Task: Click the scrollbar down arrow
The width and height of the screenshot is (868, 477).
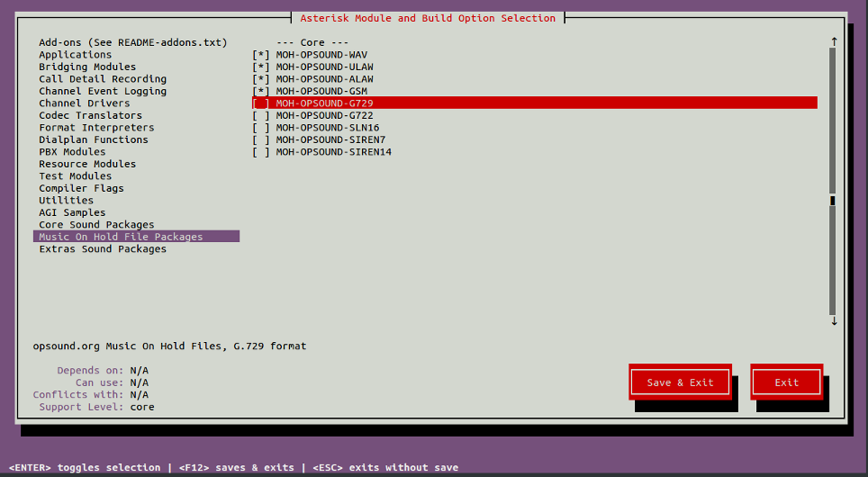Action: (834, 321)
